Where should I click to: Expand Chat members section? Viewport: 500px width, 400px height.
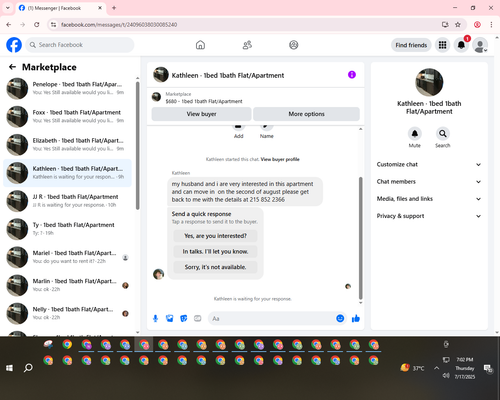click(x=429, y=182)
